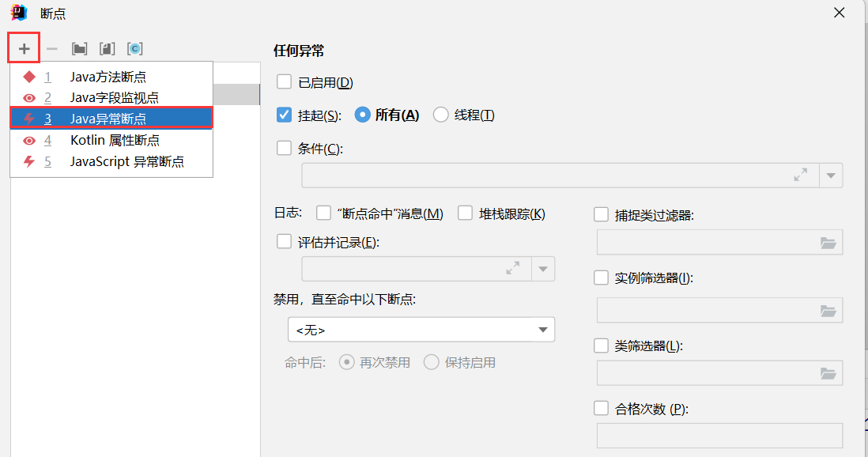Click the 合格次数 input field
This screenshot has height=457, width=868.
pyautogui.click(x=719, y=436)
